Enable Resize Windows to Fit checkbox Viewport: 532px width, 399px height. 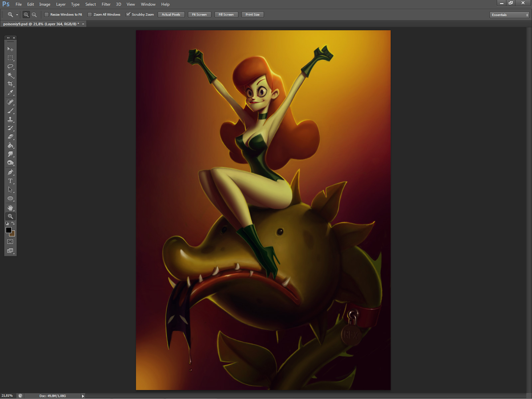click(47, 15)
